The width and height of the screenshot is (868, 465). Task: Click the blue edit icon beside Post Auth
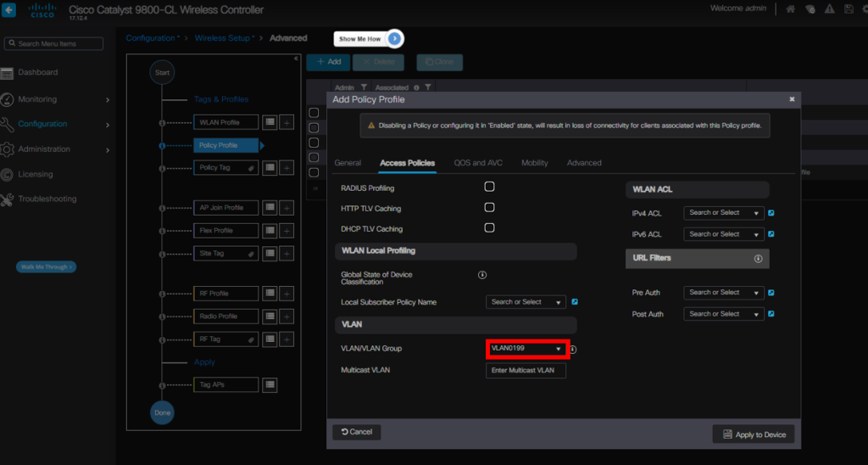(771, 314)
